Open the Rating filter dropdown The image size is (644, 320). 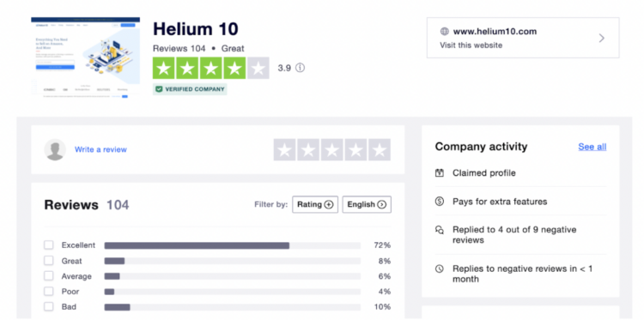(315, 204)
